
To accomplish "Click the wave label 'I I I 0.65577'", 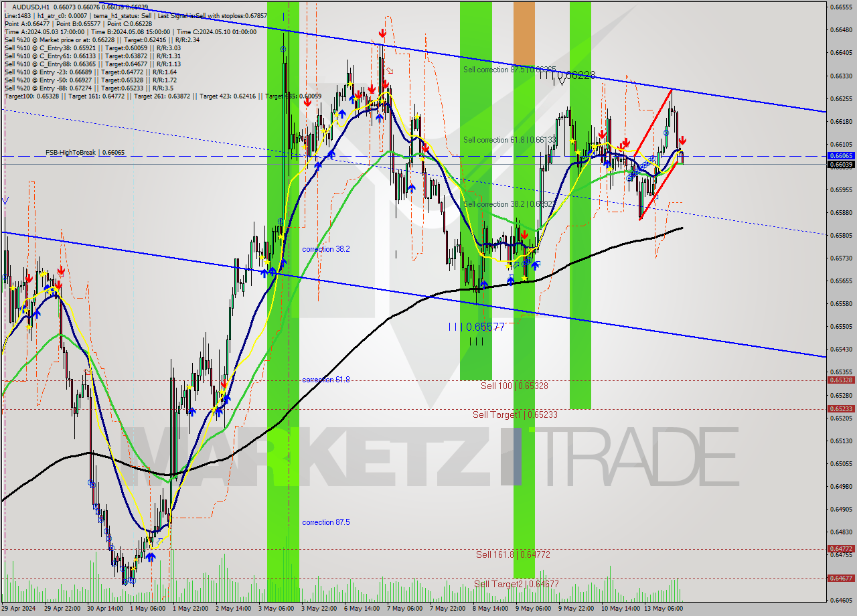I will coord(477,327).
